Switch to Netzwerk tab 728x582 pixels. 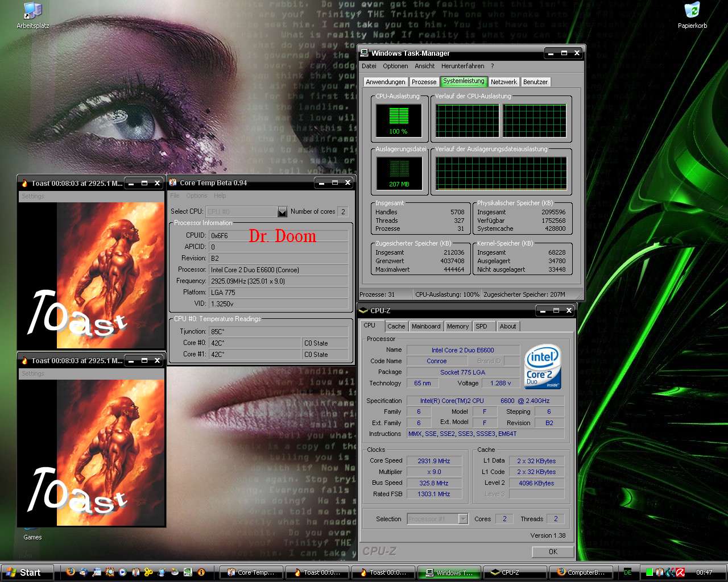(504, 82)
